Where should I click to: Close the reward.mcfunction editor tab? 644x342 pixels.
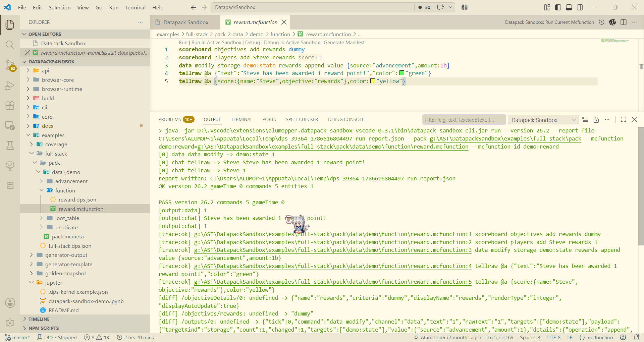[x=284, y=22]
